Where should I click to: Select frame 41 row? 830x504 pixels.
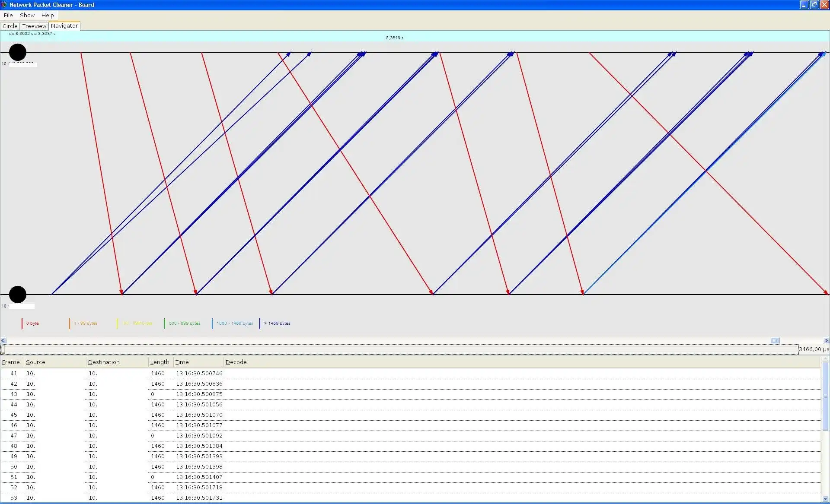pyautogui.click(x=410, y=374)
